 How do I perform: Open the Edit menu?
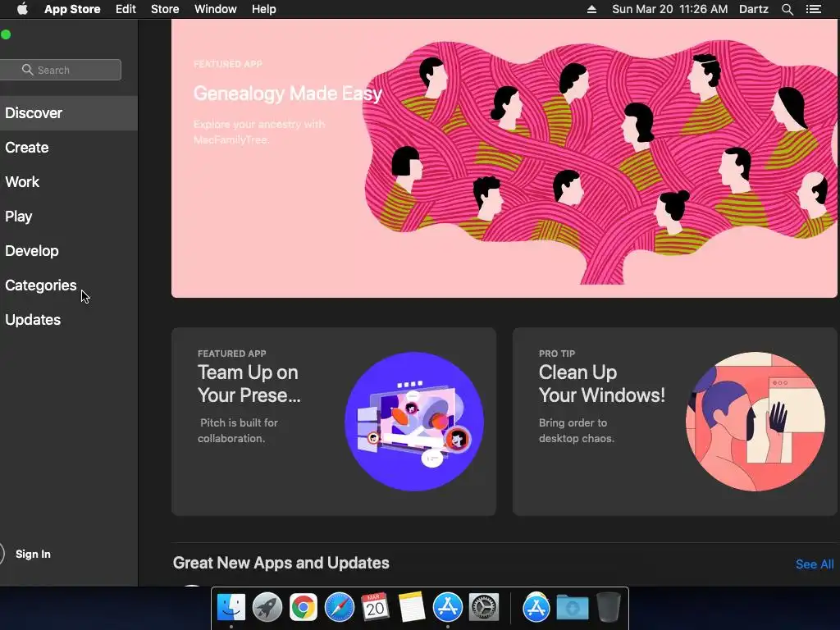[x=126, y=9]
